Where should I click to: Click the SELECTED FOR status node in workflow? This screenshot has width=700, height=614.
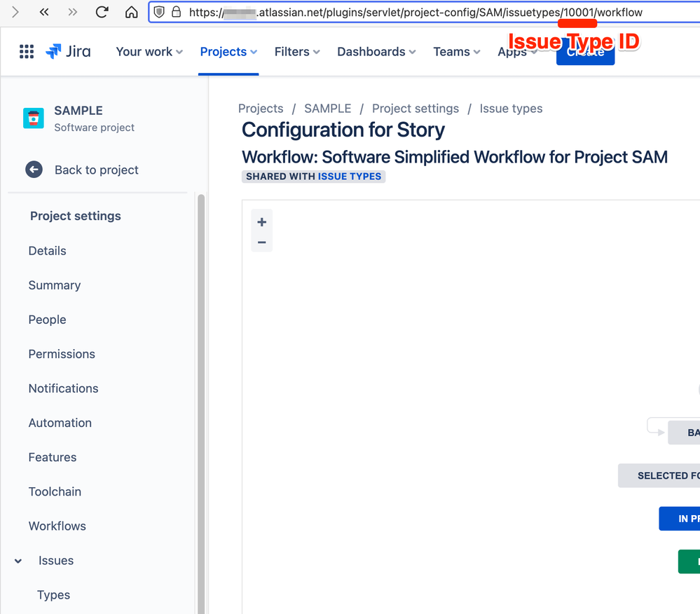click(x=659, y=476)
